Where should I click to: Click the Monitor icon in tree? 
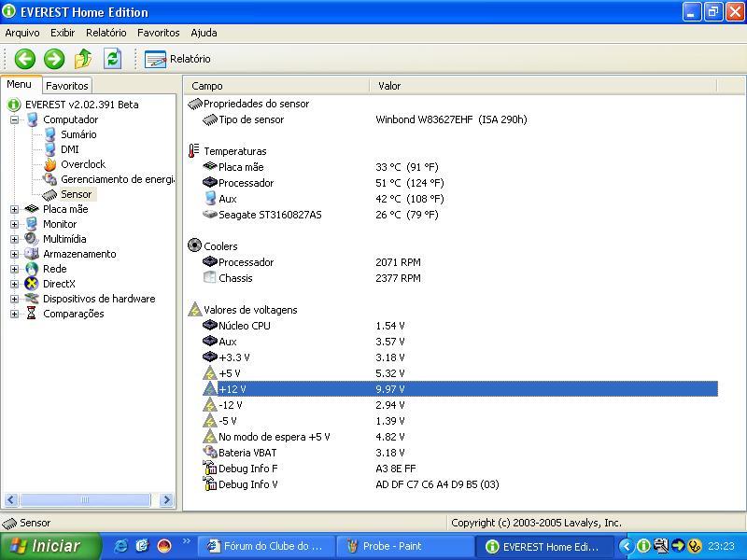coord(32,224)
